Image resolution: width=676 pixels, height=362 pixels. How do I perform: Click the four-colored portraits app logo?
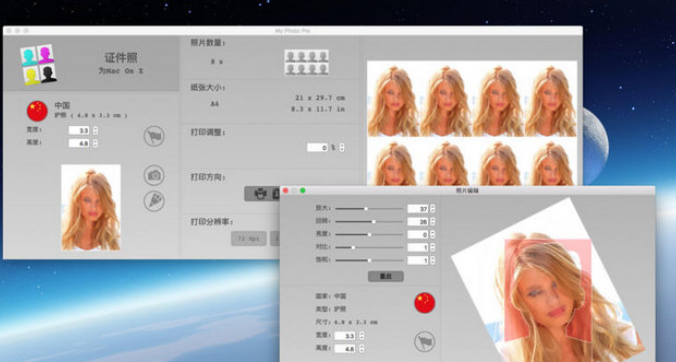coord(38,64)
